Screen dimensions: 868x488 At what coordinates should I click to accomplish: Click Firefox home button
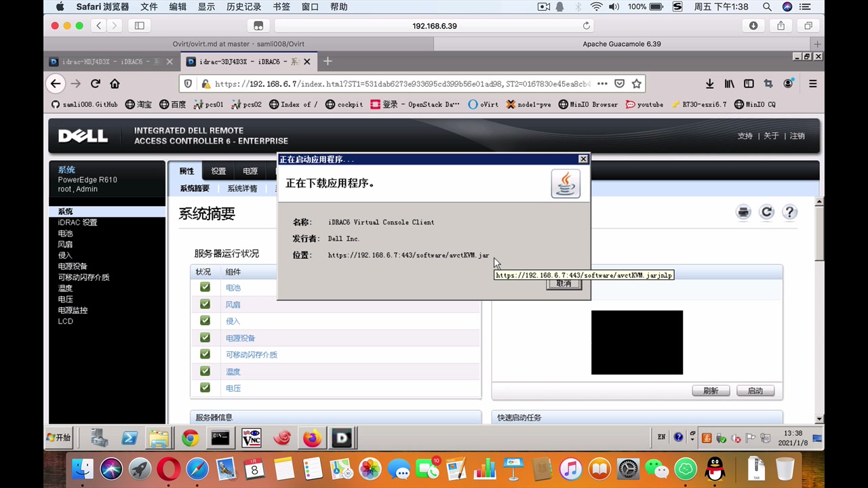point(115,84)
